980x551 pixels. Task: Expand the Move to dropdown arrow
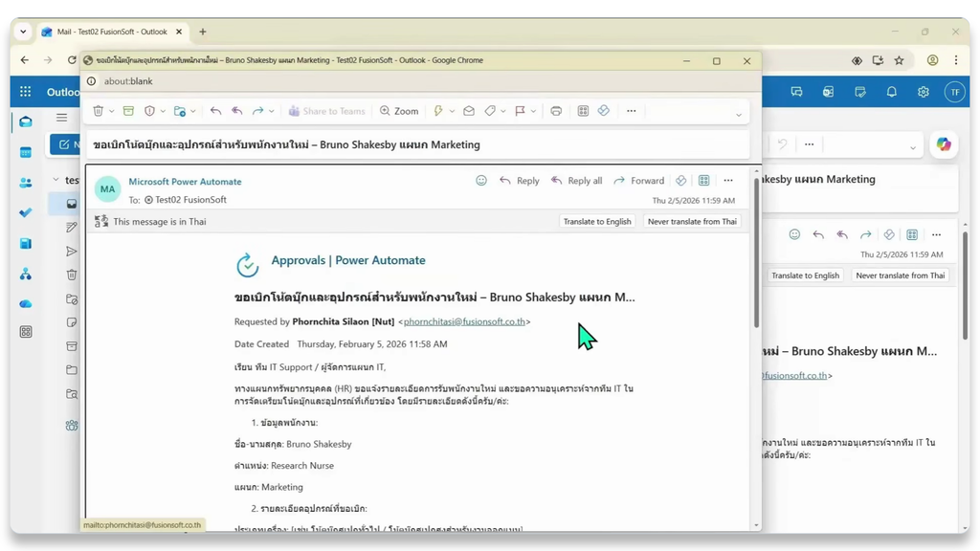(193, 111)
